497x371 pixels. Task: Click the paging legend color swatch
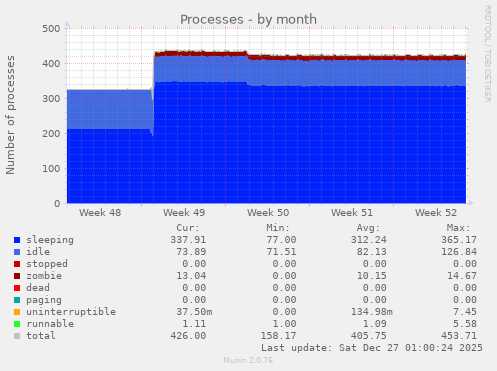click(x=17, y=300)
